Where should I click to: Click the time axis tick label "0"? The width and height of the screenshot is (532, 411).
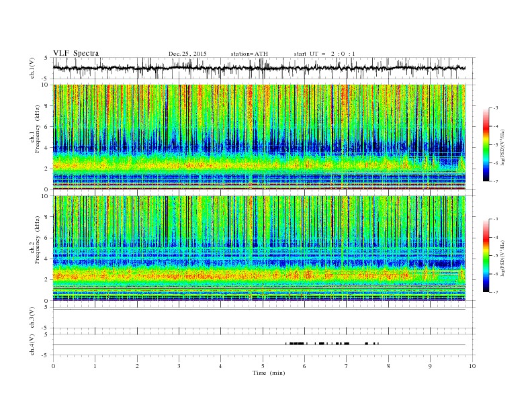53,366
